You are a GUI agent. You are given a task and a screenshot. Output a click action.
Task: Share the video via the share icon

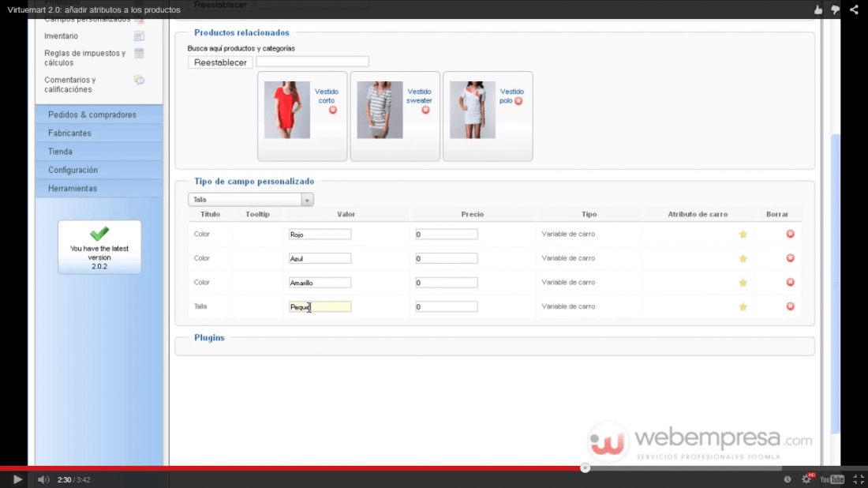coord(854,9)
